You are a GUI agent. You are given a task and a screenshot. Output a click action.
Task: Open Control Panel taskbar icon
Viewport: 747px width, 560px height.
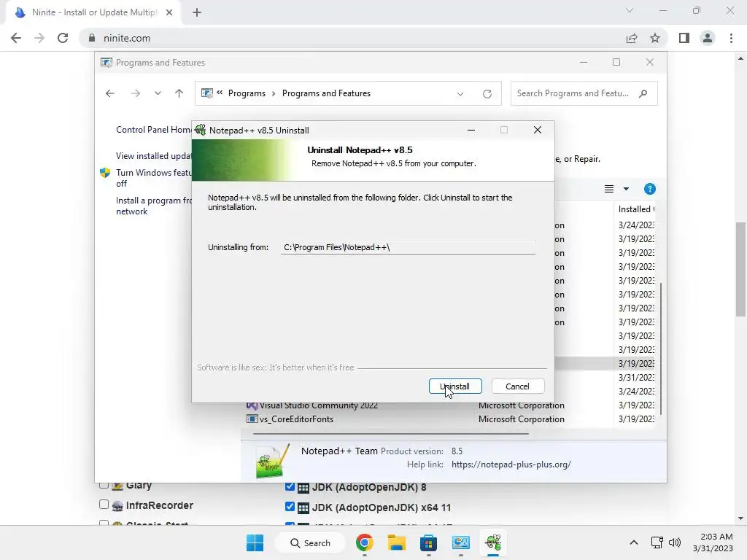coord(461,542)
